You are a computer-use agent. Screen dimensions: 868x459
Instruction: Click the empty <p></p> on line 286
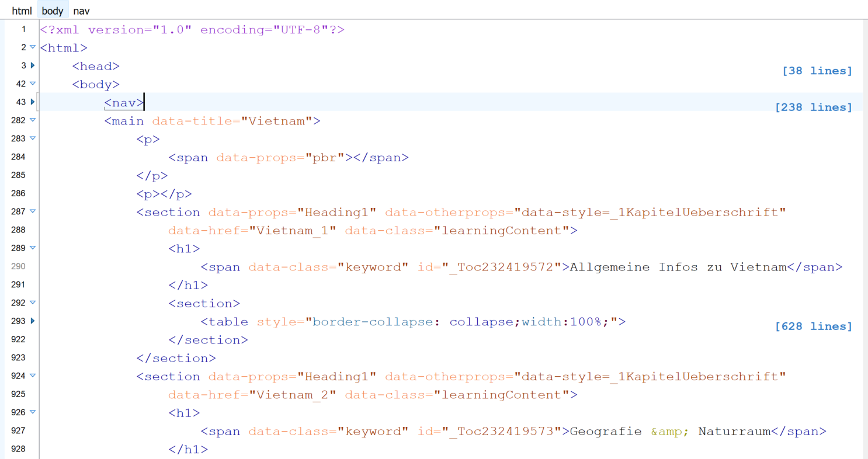point(164,194)
